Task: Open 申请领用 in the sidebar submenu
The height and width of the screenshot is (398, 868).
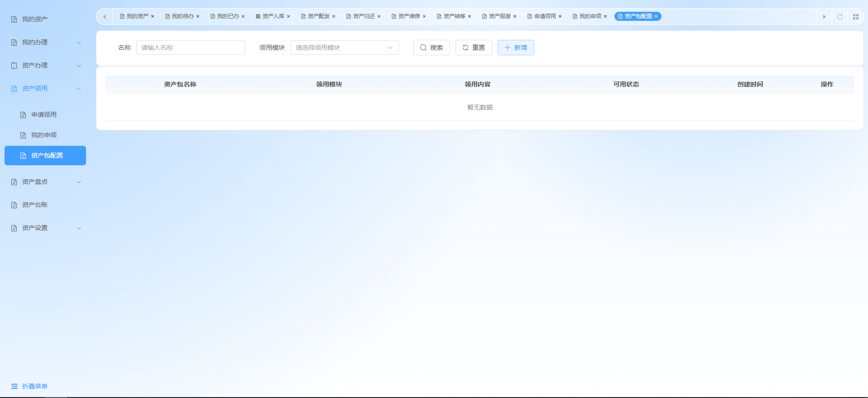Action: pyautogui.click(x=45, y=115)
